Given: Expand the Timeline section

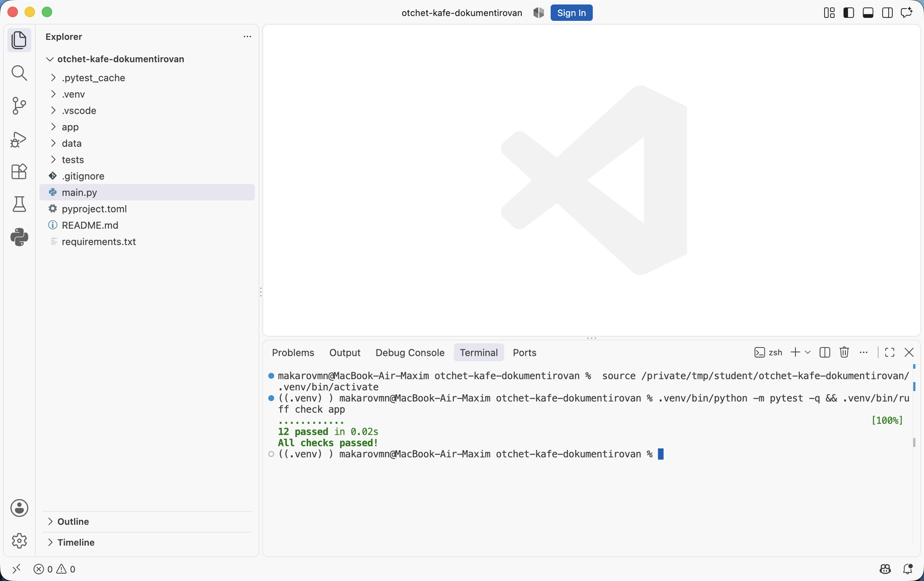Looking at the screenshot, I should [147, 542].
